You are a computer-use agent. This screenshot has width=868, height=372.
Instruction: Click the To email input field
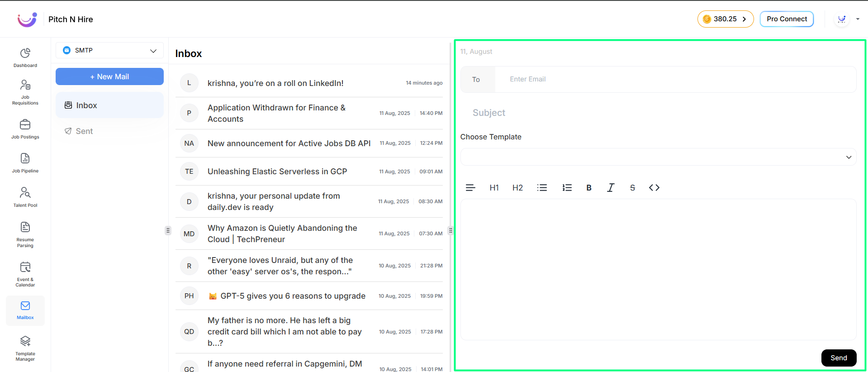pyautogui.click(x=676, y=79)
